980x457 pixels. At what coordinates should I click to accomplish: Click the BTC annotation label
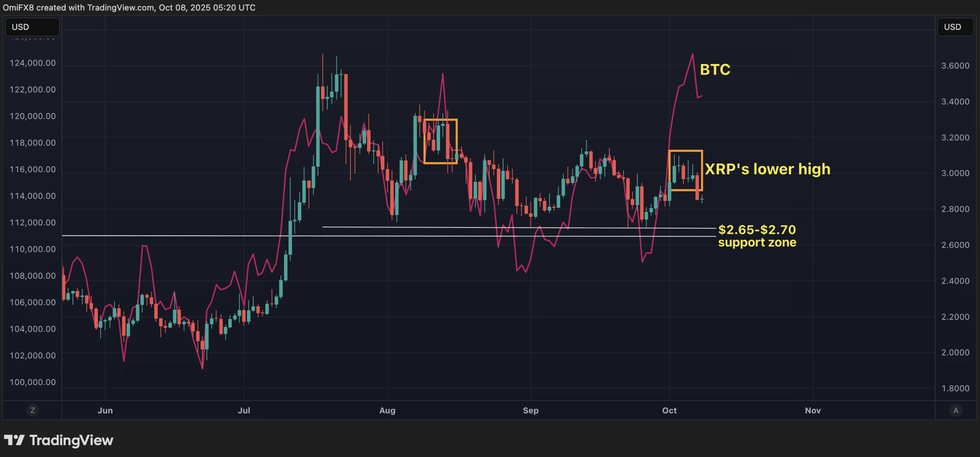point(715,70)
